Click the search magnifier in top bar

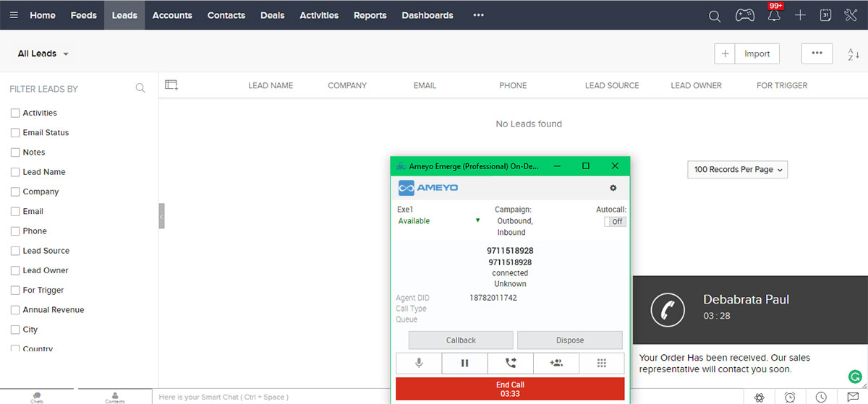point(715,16)
